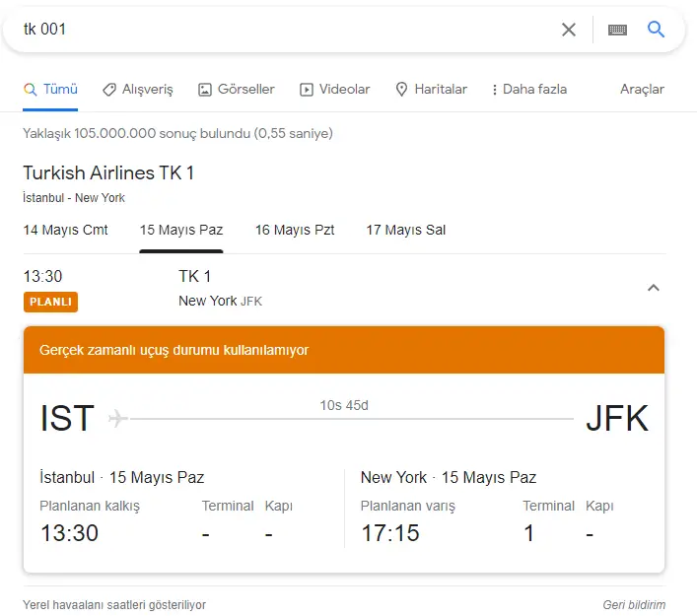Collapse the TK 1 flight details chevron

pos(653,288)
